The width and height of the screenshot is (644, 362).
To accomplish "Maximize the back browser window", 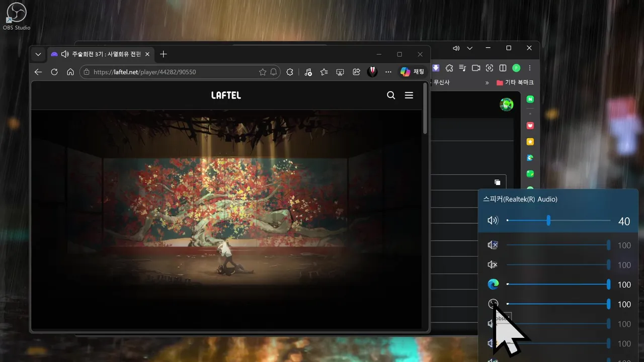I will (509, 48).
